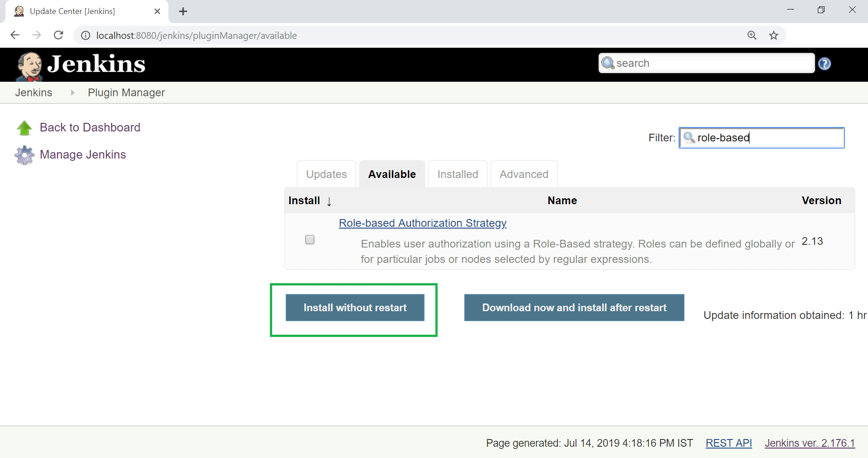
Task: Click the Filter input field
Action: (762, 138)
